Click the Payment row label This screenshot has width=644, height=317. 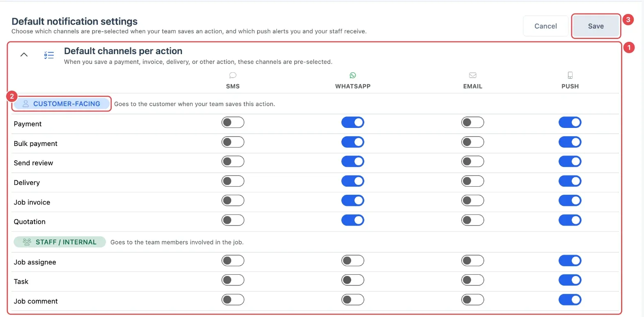click(x=28, y=124)
